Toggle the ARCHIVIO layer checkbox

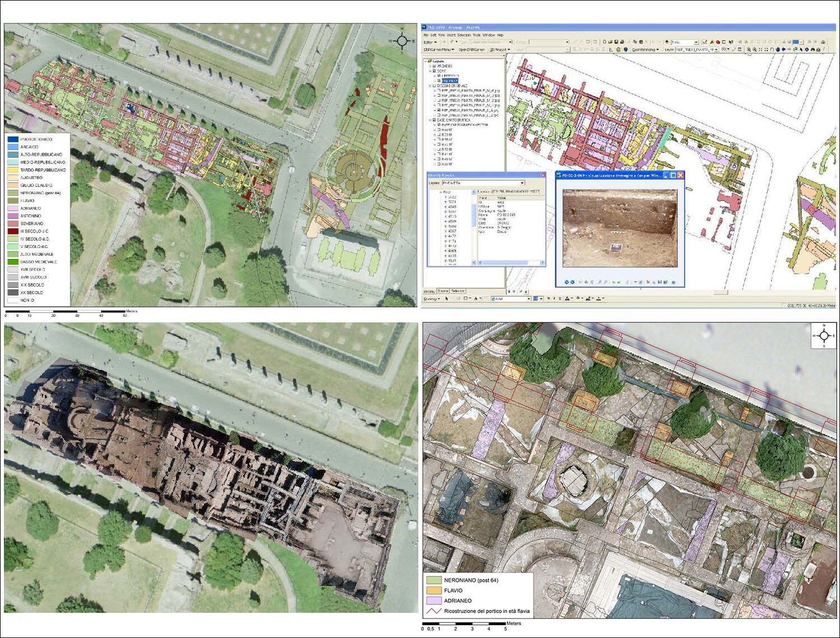point(434,66)
